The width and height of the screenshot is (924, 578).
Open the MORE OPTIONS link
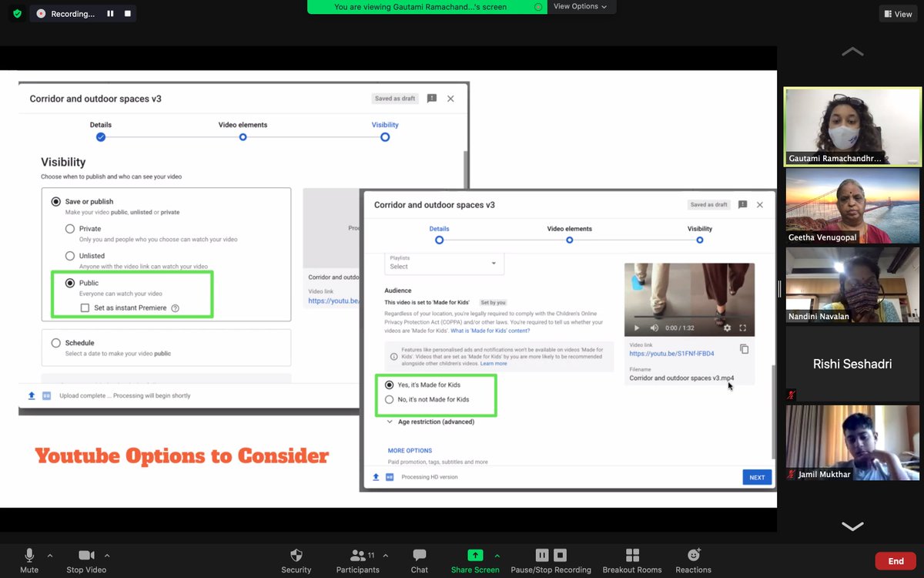tap(410, 451)
